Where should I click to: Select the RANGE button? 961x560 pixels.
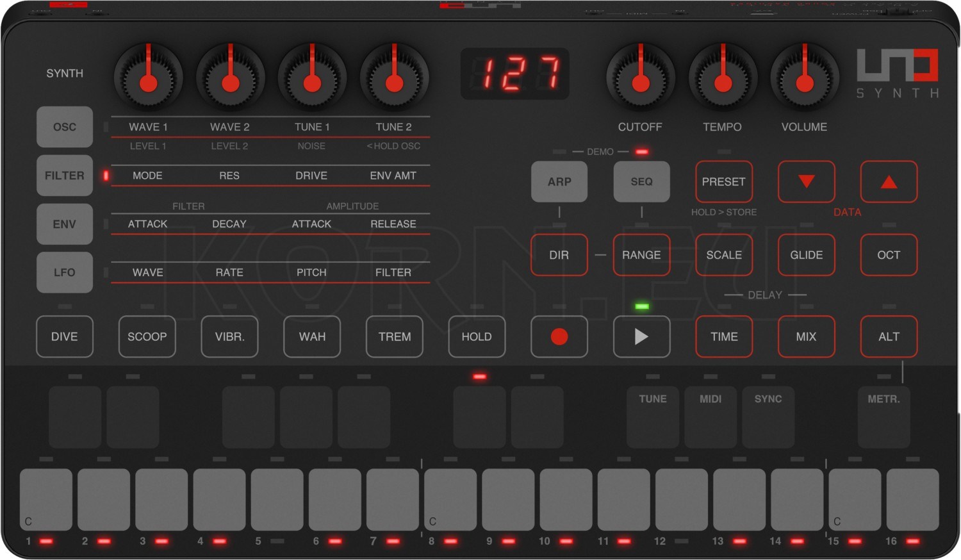[641, 255]
